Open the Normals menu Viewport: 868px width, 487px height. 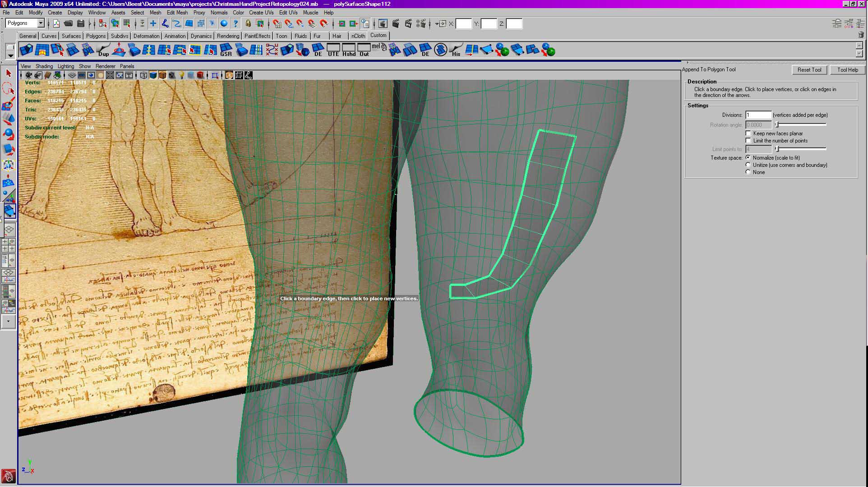[x=219, y=13]
